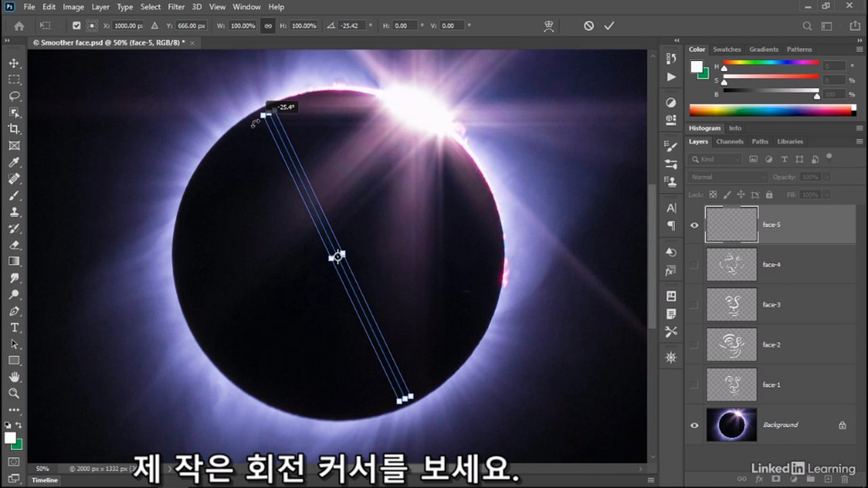Image resolution: width=868 pixels, height=488 pixels.
Task: Hide the Background layer
Action: pos(694,425)
